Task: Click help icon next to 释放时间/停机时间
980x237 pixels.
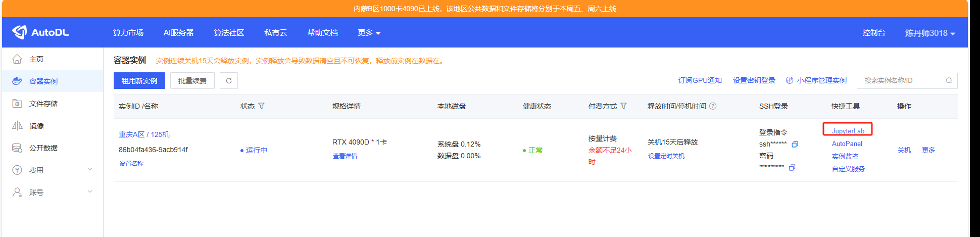Action: tap(713, 106)
